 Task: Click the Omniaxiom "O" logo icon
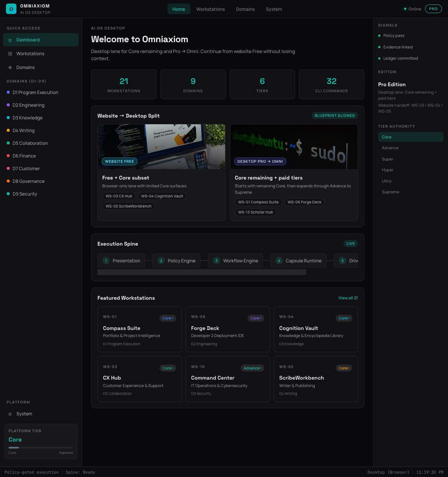point(11,9)
